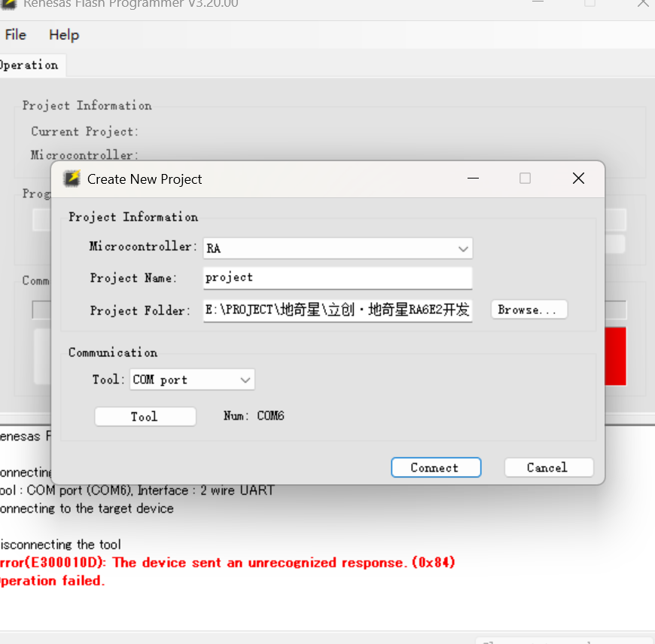This screenshot has width=655, height=644.
Task: Switch to the Operation tab
Action: coord(29,66)
